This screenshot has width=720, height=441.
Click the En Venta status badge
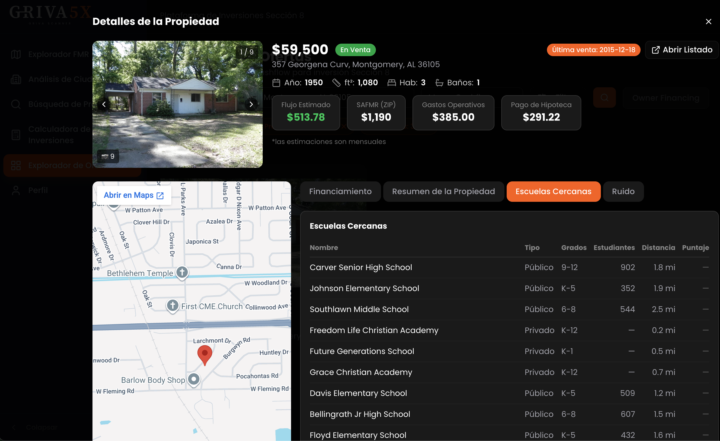[355, 50]
